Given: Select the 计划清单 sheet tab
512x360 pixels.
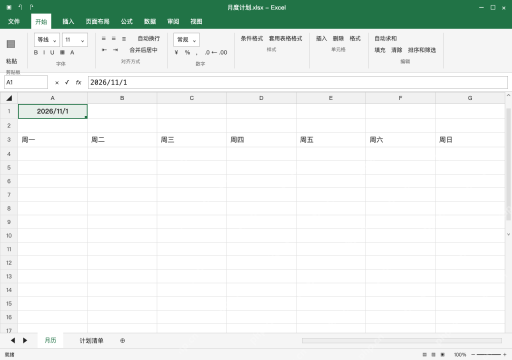Looking at the screenshot, I should 91,341.
